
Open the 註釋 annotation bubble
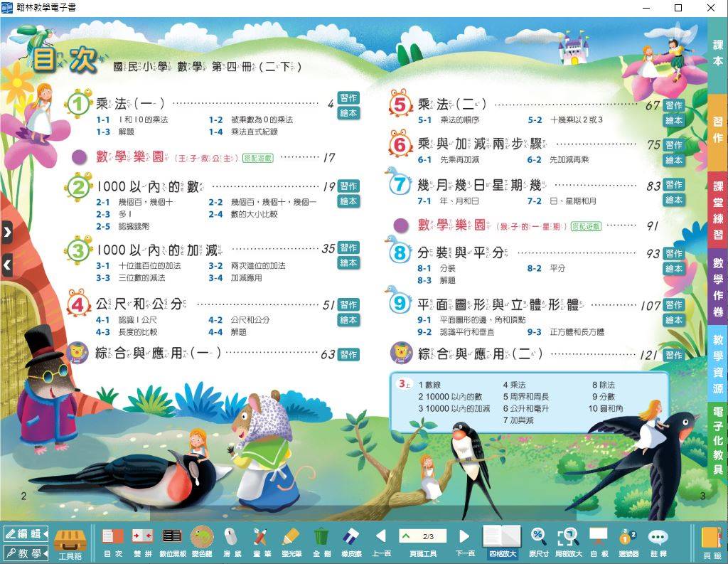click(658, 543)
